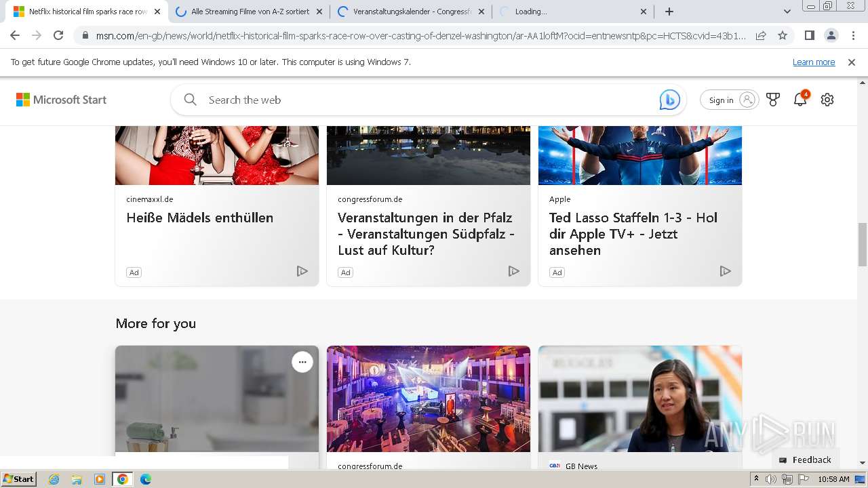Click AdChoices icon on congressforum ad
Screen dimensions: 868x488
tap(514, 271)
